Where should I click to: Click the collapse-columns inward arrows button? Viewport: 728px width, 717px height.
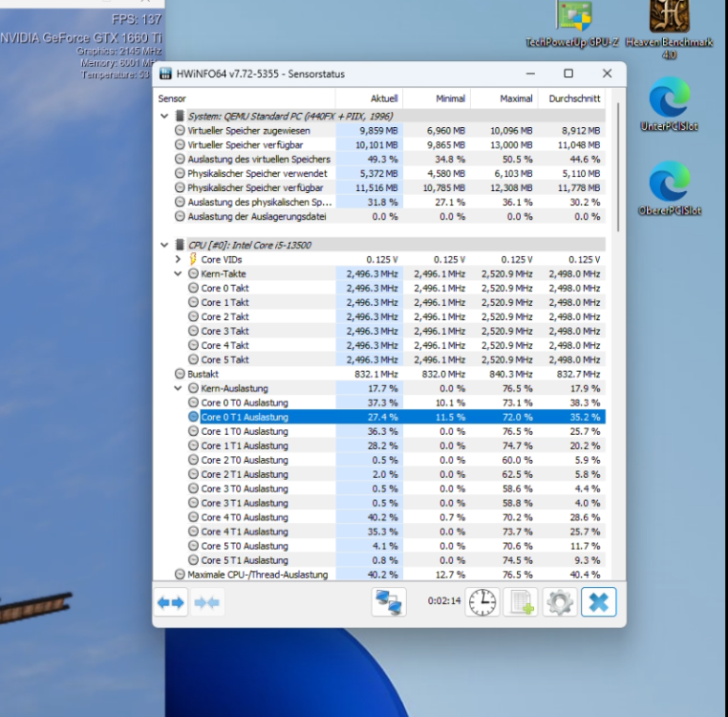pos(207,602)
